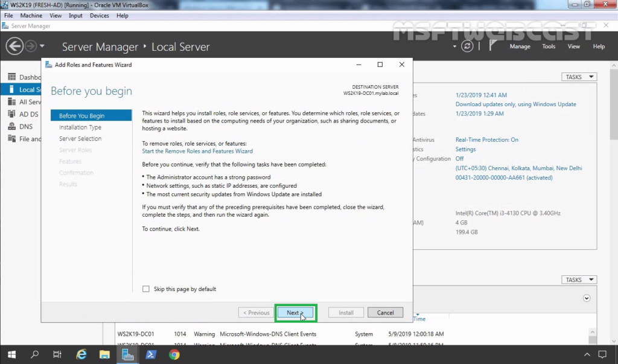The width and height of the screenshot is (618, 364).
Task: Open the navigation history dropdown arrow
Action: click(x=42, y=46)
